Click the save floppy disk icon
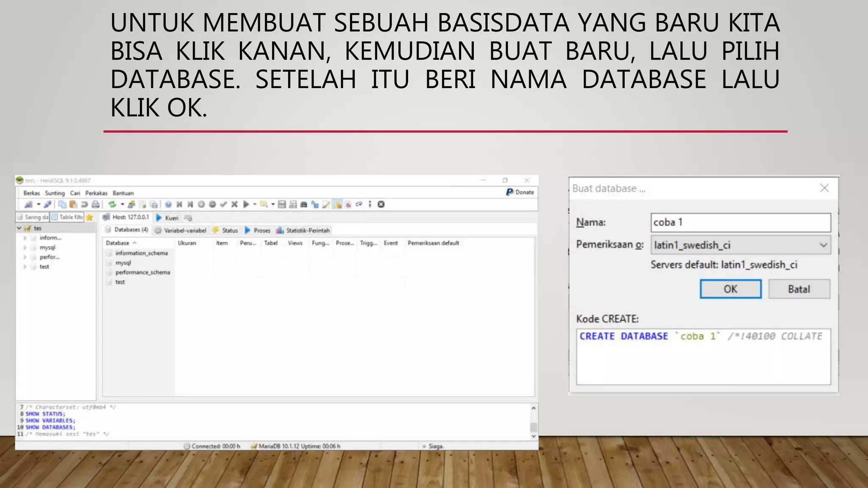Screen dimensions: 868x488 tap(282, 205)
